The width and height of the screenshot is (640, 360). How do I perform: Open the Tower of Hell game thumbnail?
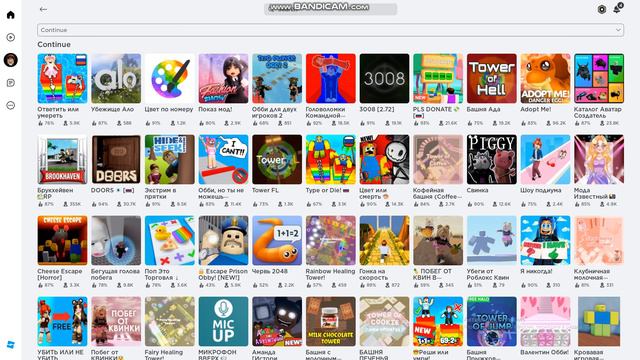[x=491, y=78]
